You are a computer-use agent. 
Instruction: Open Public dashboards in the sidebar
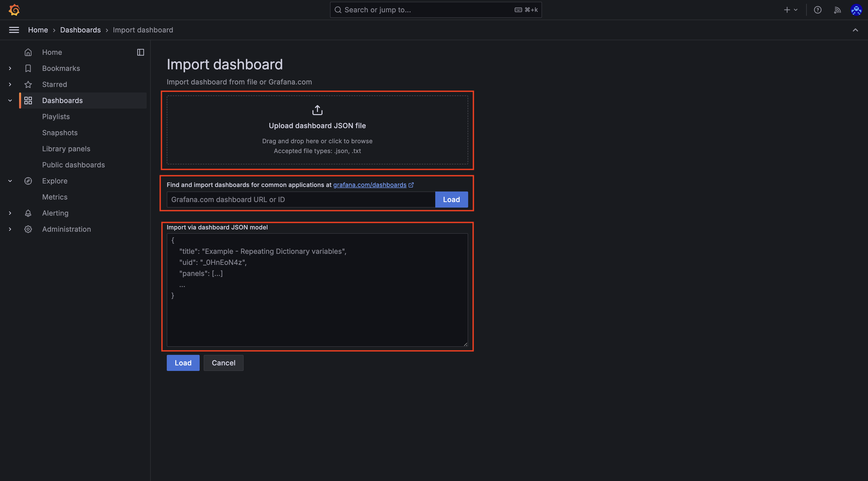coord(73,165)
